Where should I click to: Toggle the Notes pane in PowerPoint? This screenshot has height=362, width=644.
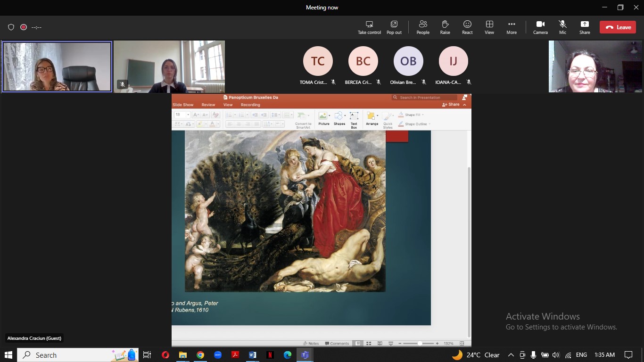pyautogui.click(x=311, y=344)
